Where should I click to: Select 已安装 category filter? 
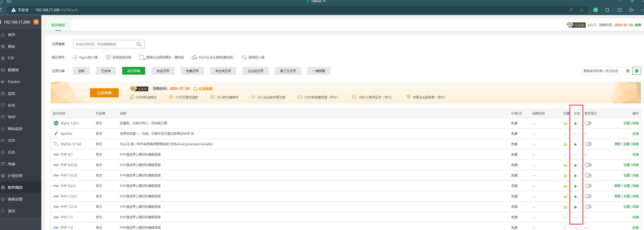[106, 71]
